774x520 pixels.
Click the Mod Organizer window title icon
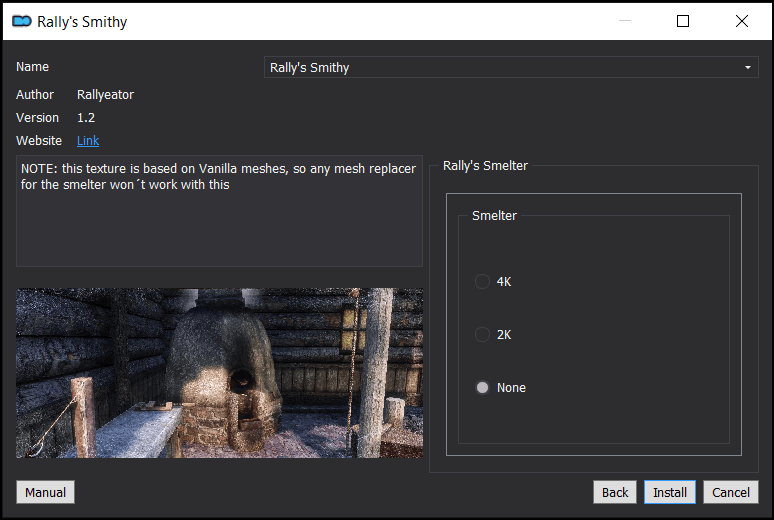pos(22,21)
